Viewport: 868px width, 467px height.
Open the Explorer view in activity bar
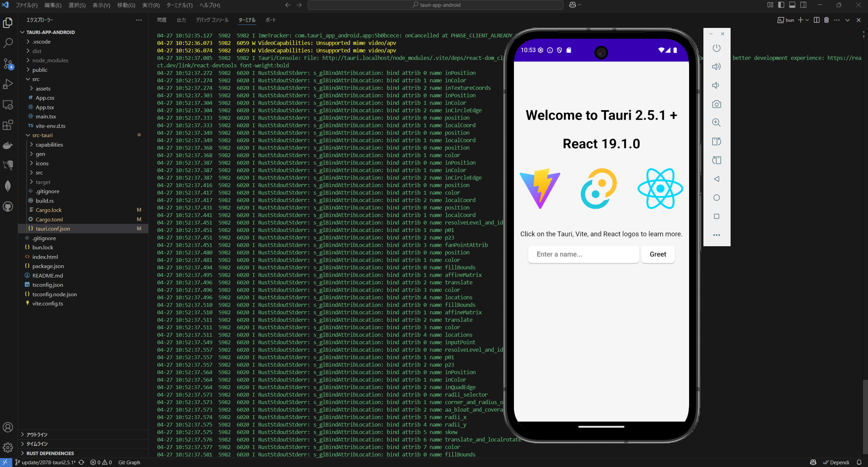pos(8,23)
